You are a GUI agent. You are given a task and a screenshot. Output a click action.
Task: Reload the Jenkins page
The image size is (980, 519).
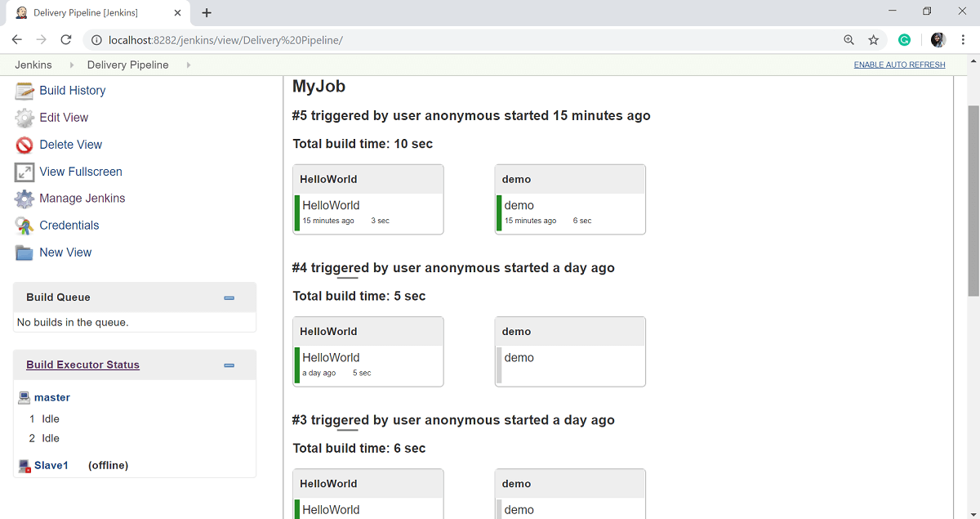(x=66, y=40)
